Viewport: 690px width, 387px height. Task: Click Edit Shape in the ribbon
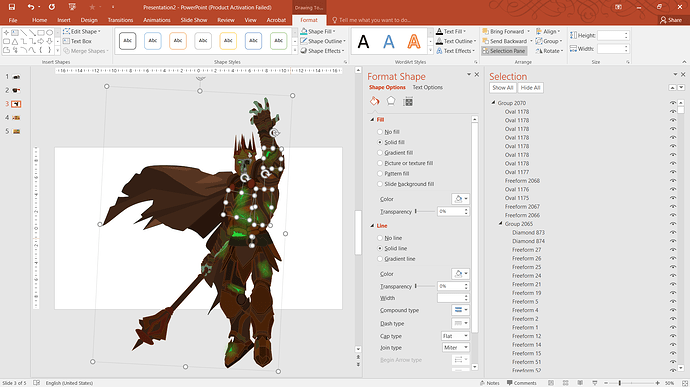pyautogui.click(x=81, y=31)
